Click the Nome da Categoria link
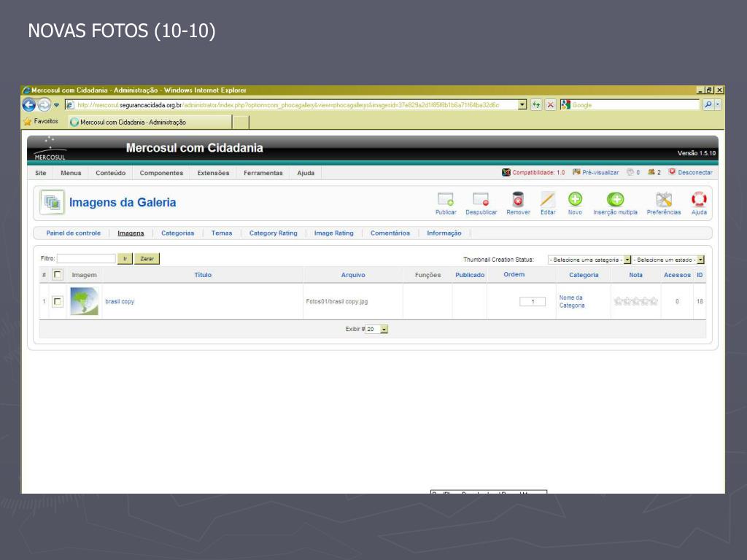Screen dimensions: 747x560 coord(572,301)
